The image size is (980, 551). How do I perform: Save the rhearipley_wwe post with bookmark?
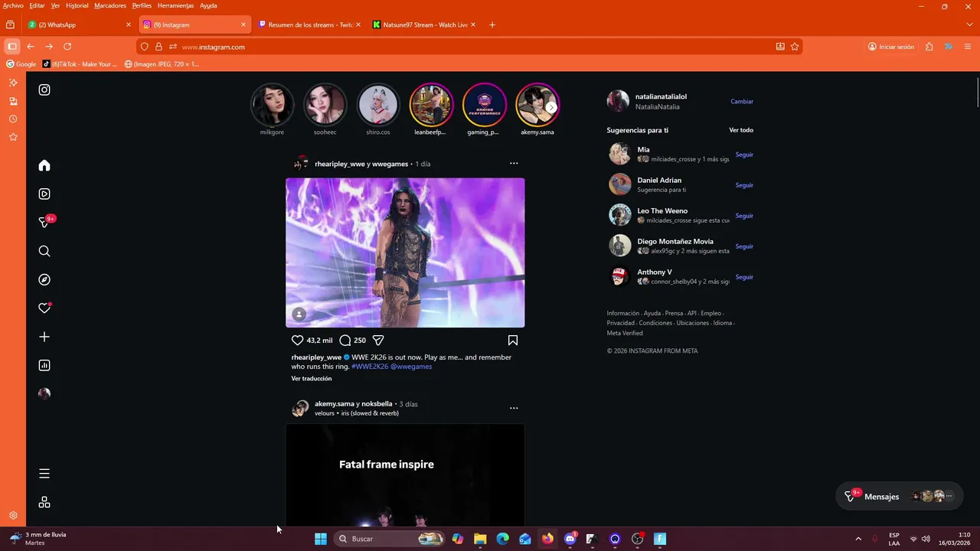[513, 340]
